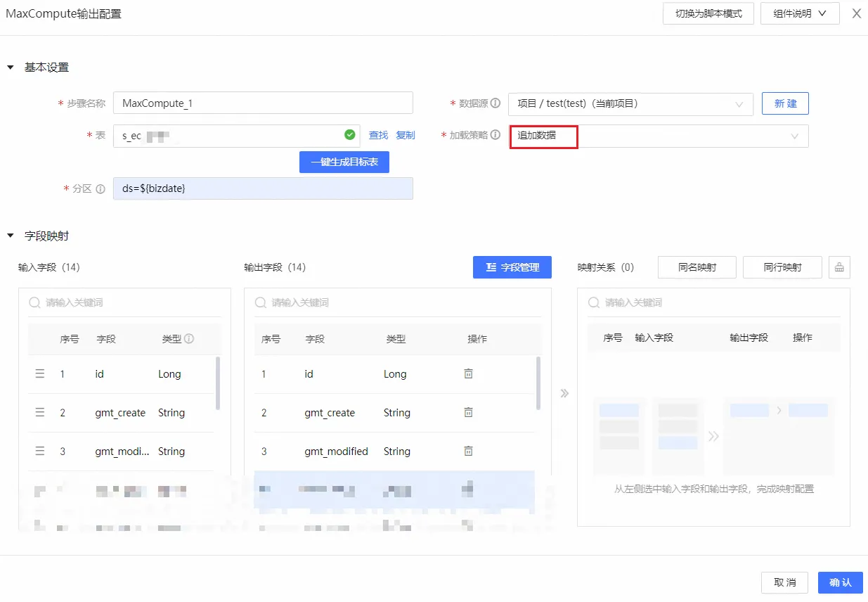Image resolution: width=868 pixels, height=602 pixels.
Task: Click the info icon next to 数据源
Action: tap(495, 103)
